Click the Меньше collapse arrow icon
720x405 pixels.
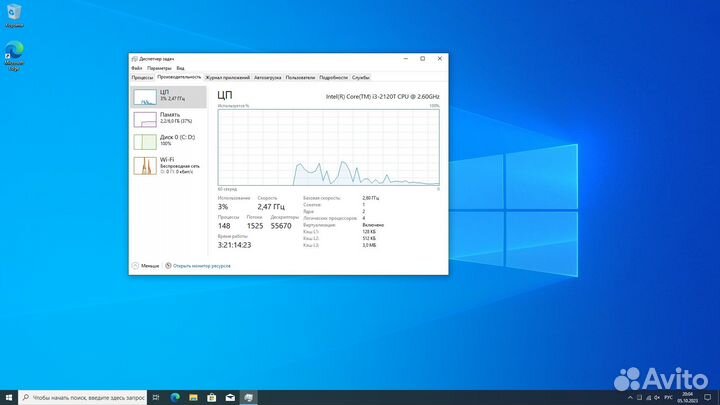click(135, 266)
